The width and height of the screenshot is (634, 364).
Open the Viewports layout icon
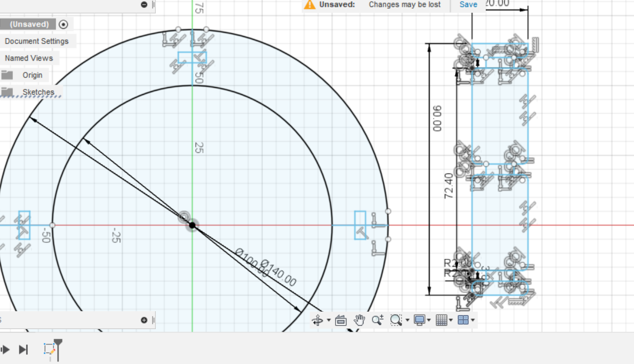(463, 321)
